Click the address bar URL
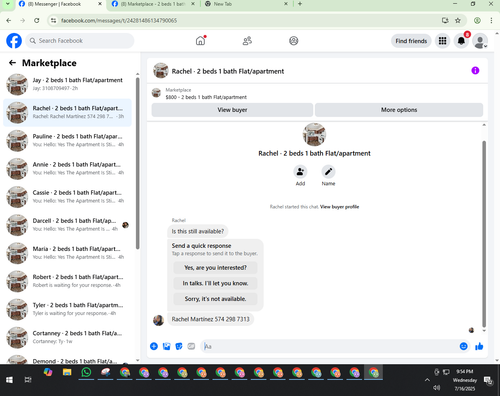The height and width of the screenshot is (396, 500). (119, 21)
